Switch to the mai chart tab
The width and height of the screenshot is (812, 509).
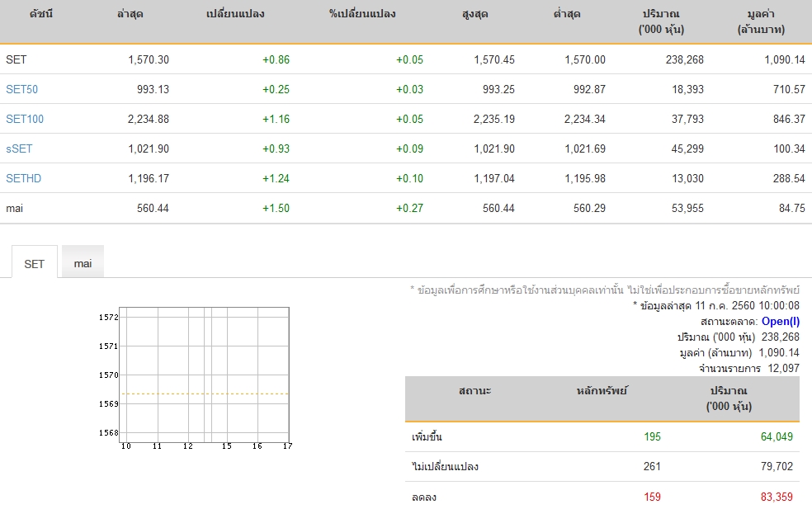[x=83, y=263]
